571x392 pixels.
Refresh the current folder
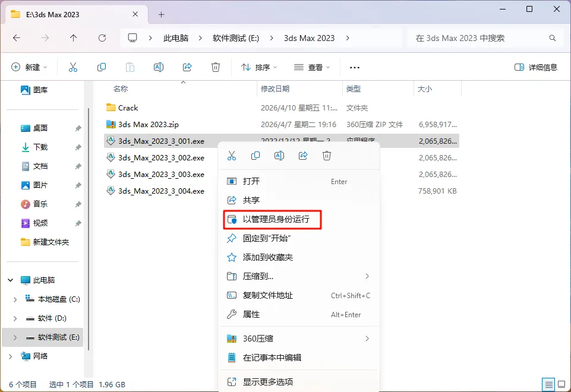point(102,38)
